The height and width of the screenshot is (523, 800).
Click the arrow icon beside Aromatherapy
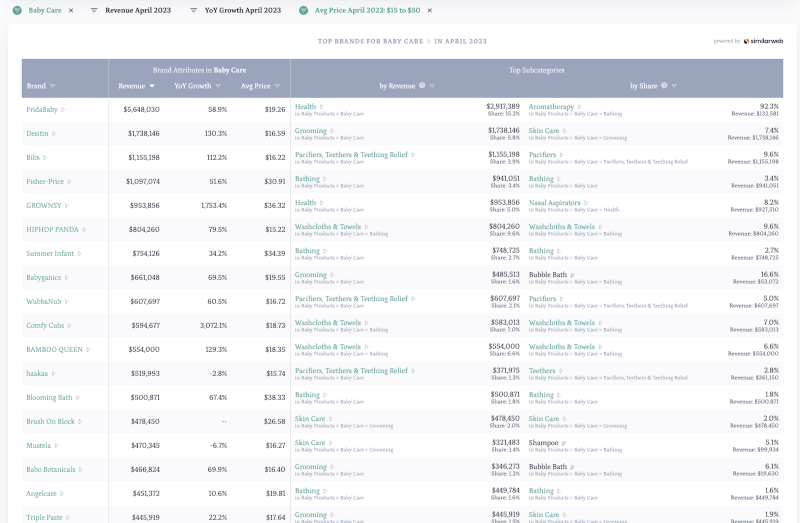580,106
